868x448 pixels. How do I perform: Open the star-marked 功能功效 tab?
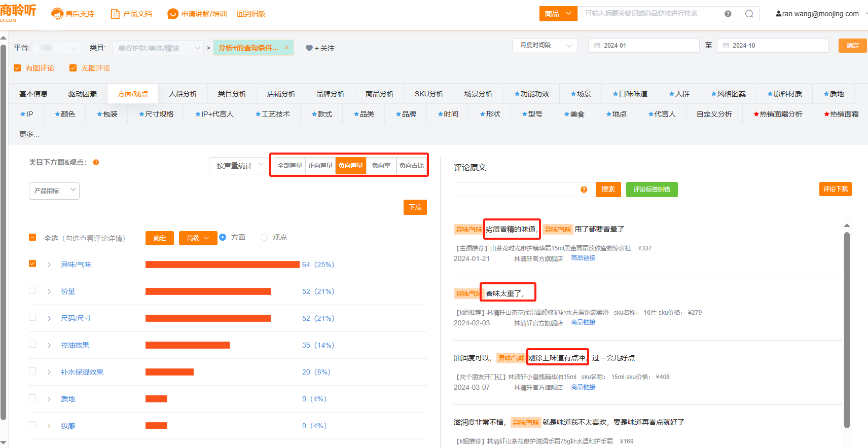(531, 94)
